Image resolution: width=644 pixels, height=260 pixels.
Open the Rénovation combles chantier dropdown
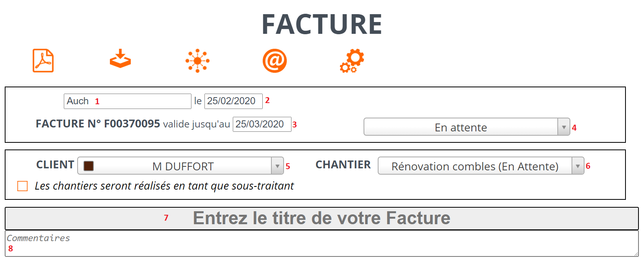(481, 166)
